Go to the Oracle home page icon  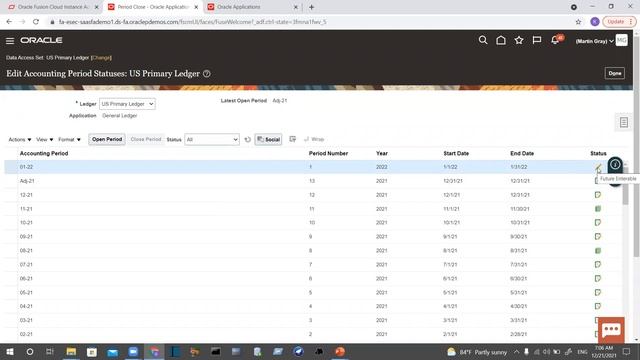[x=501, y=40]
